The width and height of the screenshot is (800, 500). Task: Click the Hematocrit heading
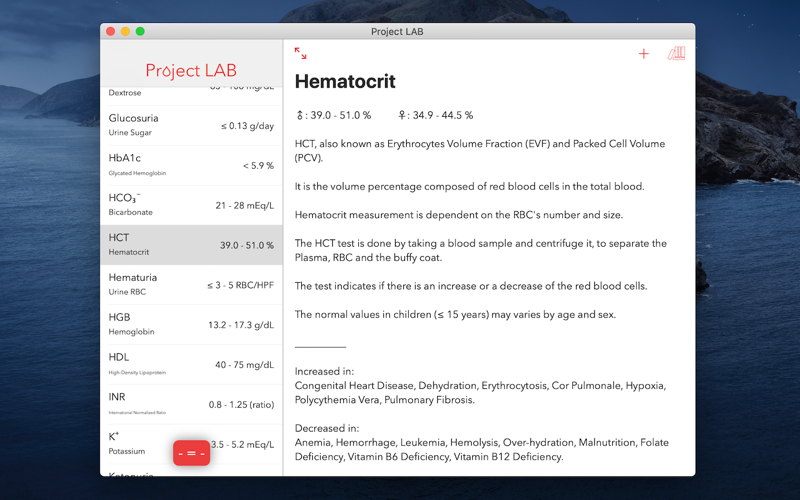pos(345,82)
